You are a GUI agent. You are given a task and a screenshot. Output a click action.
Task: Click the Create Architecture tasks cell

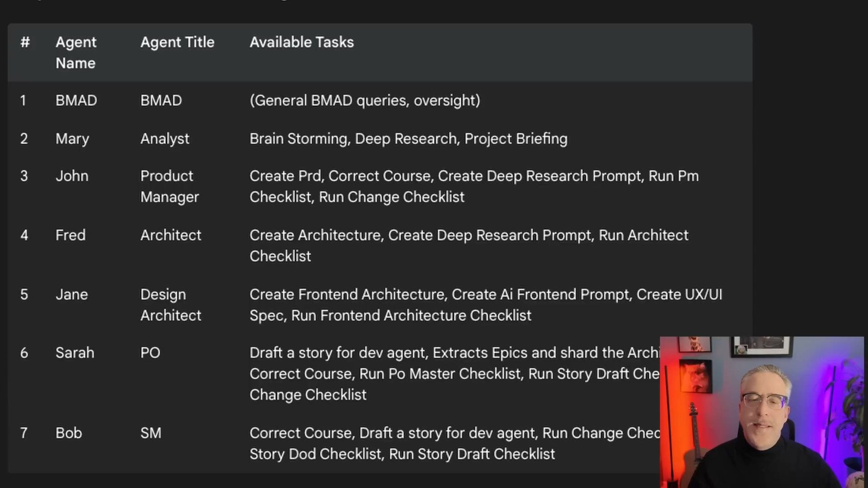tap(469, 245)
